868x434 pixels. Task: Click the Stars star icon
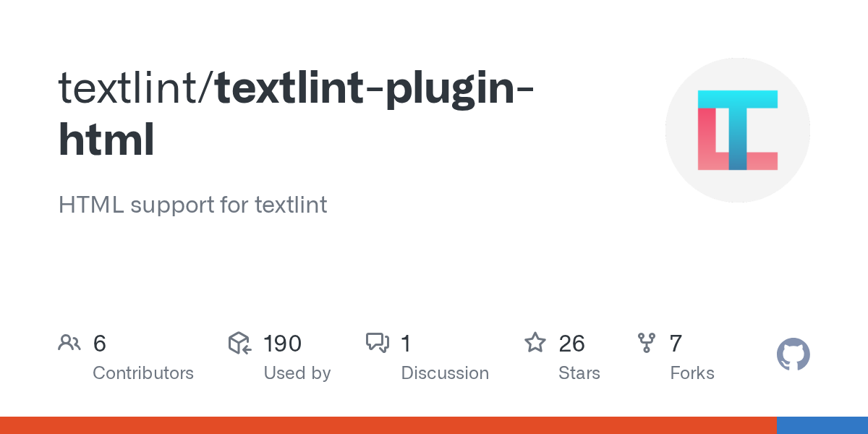(x=535, y=343)
